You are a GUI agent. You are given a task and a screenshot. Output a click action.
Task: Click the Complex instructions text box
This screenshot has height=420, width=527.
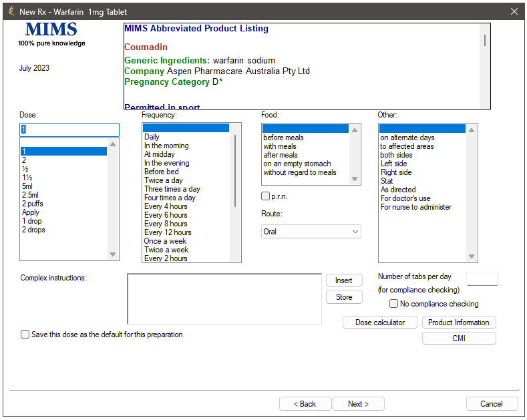224,298
